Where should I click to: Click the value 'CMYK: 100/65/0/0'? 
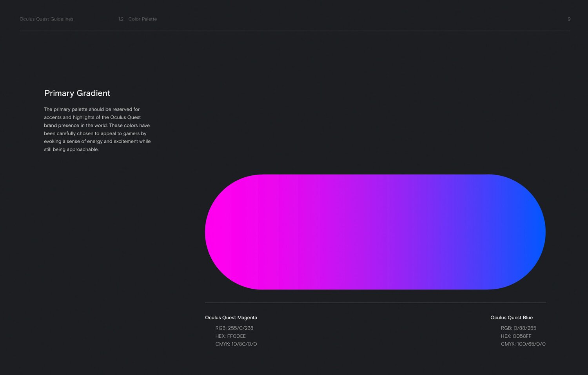[523, 344]
